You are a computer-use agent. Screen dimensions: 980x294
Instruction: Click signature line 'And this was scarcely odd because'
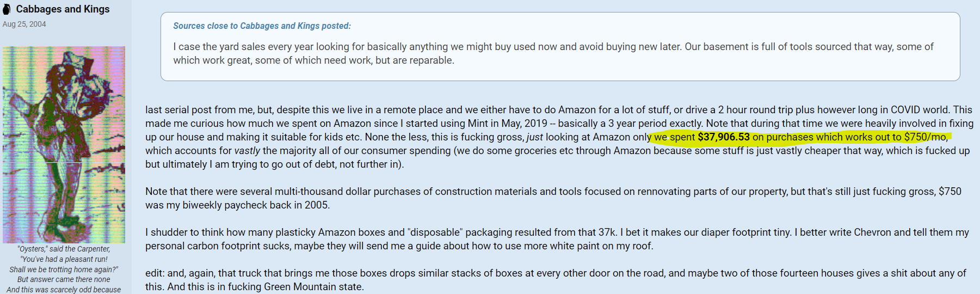click(x=64, y=290)
